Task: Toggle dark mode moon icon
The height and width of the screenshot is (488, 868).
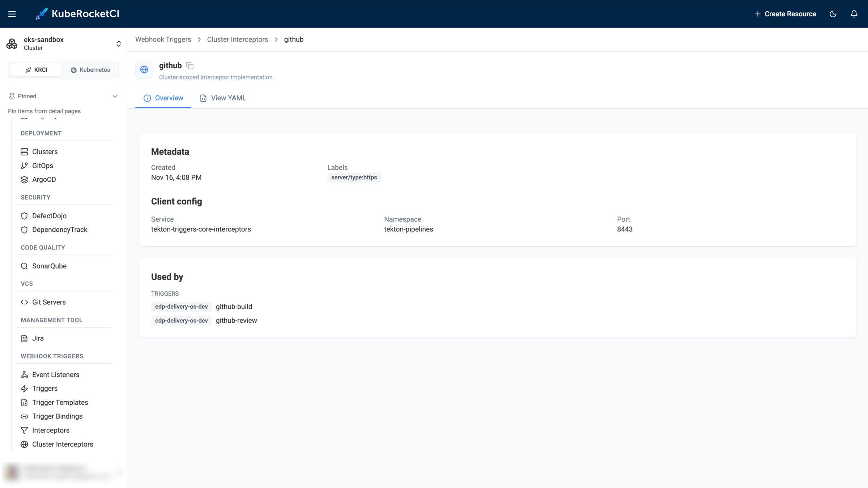Action: (x=833, y=14)
